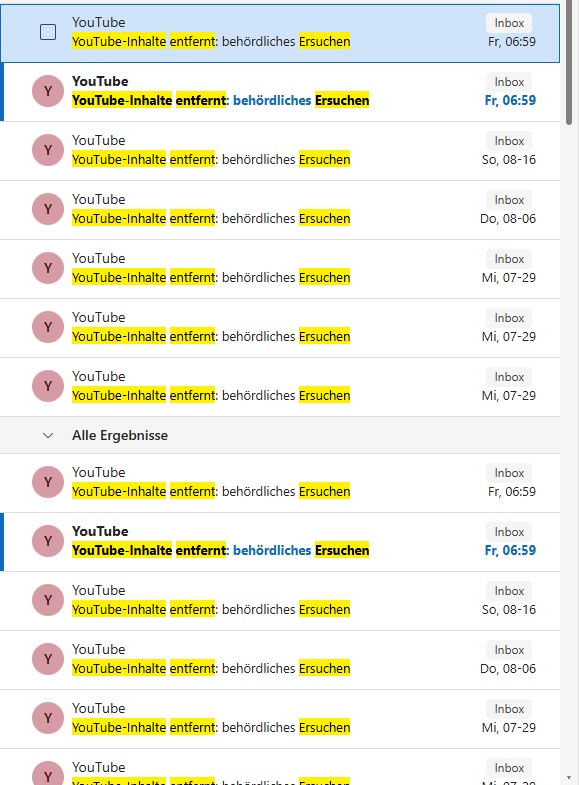Click the Alle Ergebnisse group header label
This screenshot has height=785, width=579.
click(120, 436)
